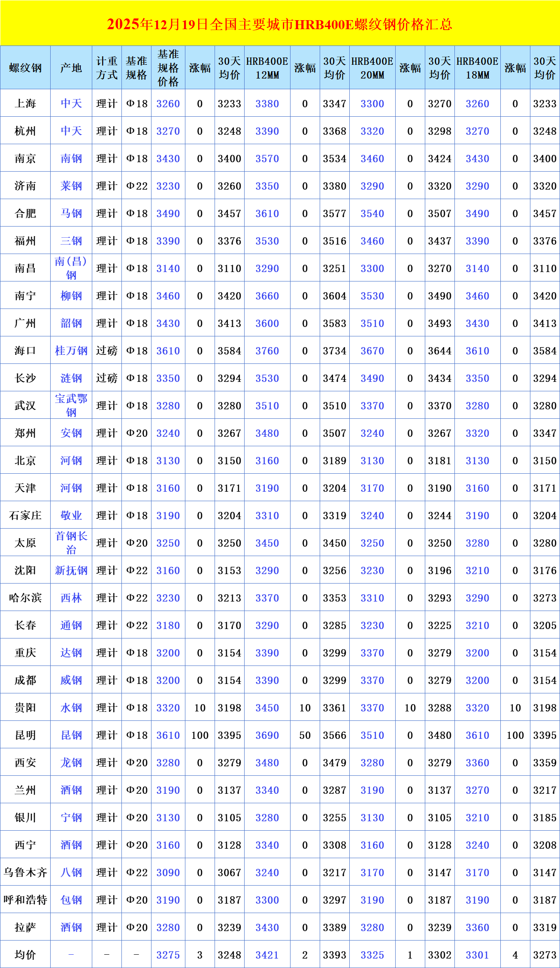Open the 水钢 producer link

(x=71, y=708)
